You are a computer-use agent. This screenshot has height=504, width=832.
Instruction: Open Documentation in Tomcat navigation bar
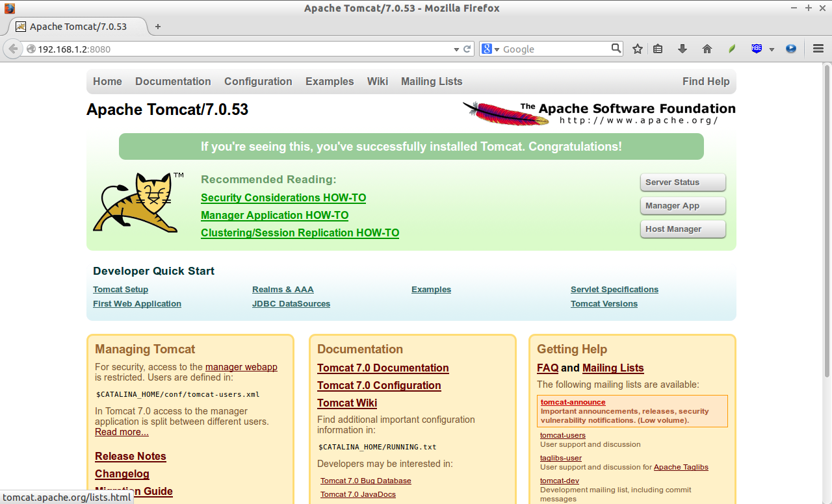[173, 81]
